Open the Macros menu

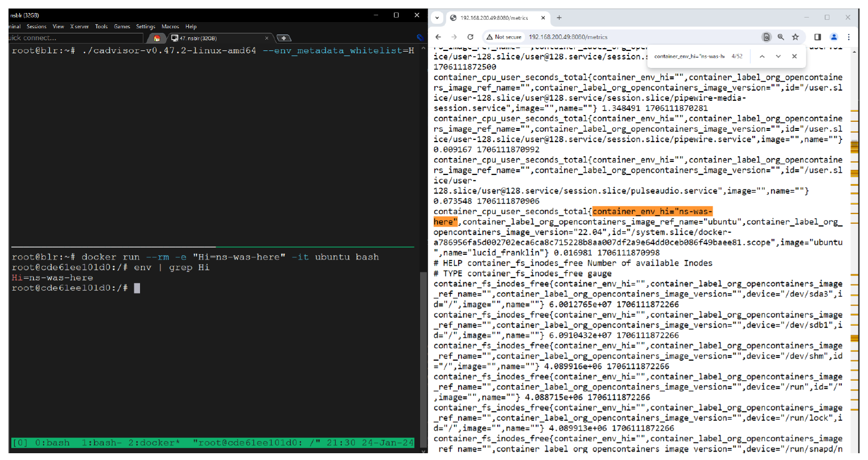tap(170, 27)
